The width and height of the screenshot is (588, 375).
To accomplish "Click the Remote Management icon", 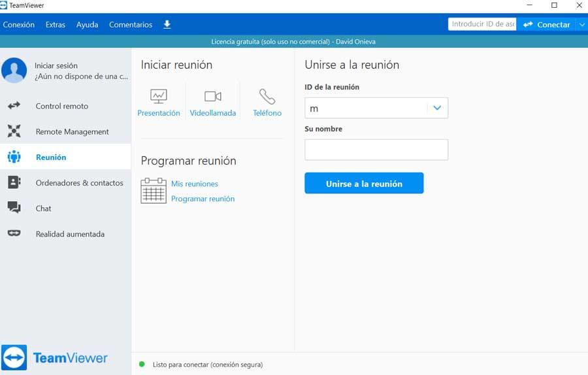I will 14,131.
